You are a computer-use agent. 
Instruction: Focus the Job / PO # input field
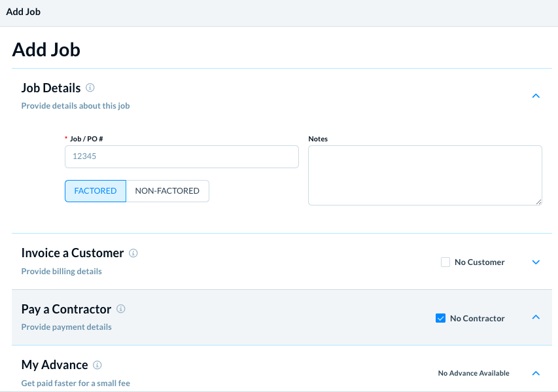(181, 157)
